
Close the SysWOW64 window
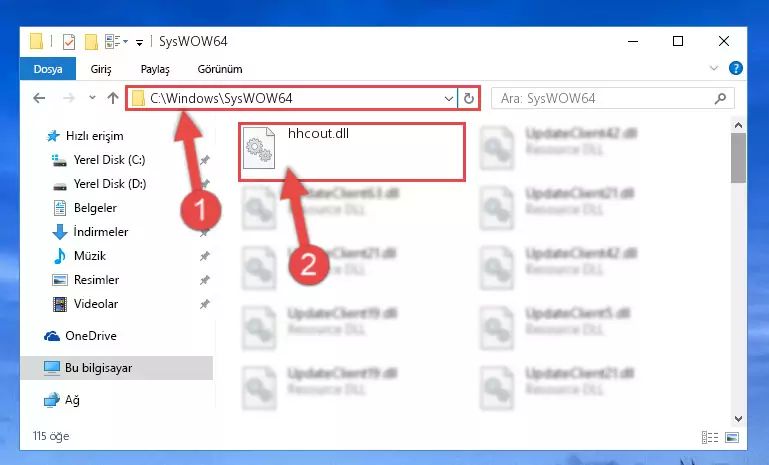[724, 41]
